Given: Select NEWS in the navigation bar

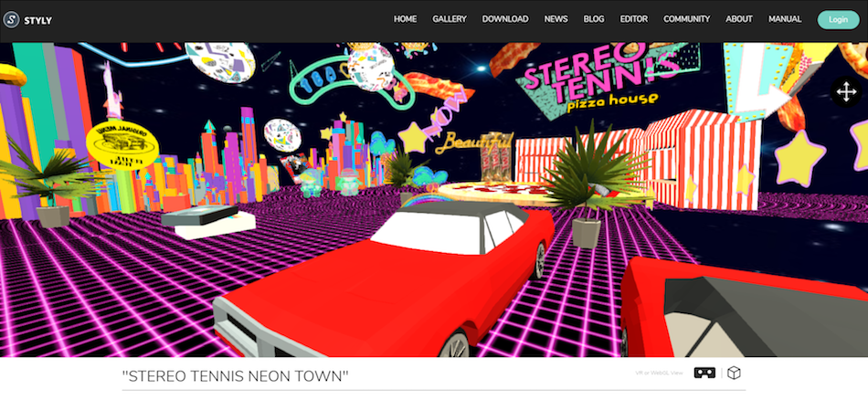Looking at the screenshot, I should [556, 19].
